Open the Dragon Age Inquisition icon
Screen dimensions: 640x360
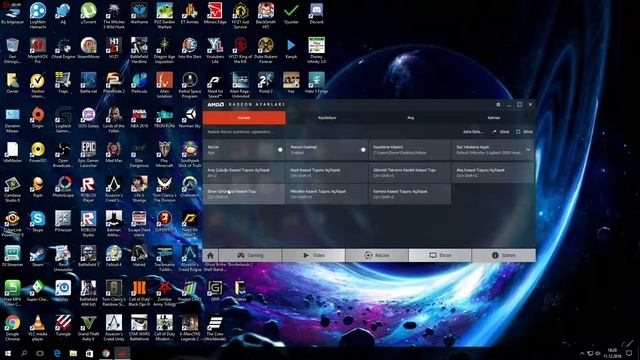tap(164, 50)
